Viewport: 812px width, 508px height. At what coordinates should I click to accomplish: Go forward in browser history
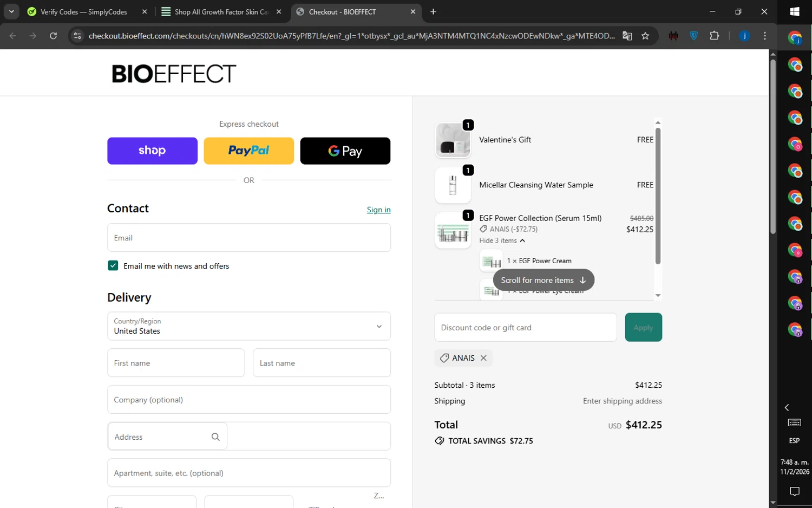coord(33,36)
